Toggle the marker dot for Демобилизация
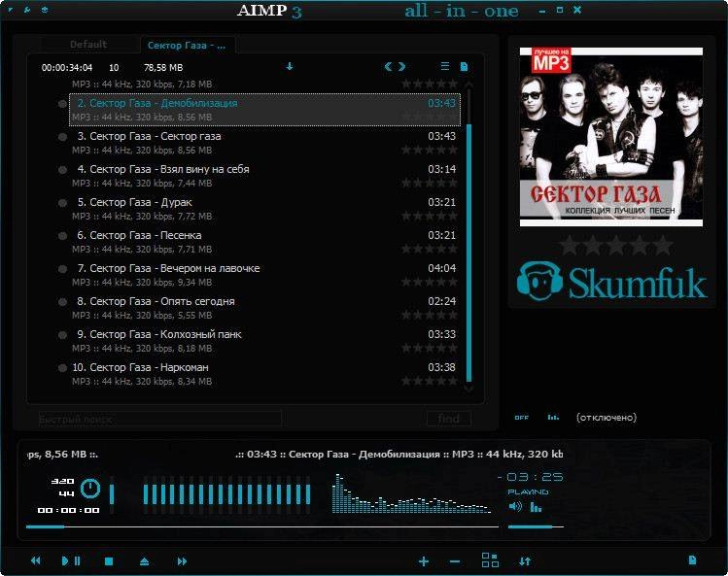This screenshot has width=728, height=576. pyautogui.click(x=62, y=104)
